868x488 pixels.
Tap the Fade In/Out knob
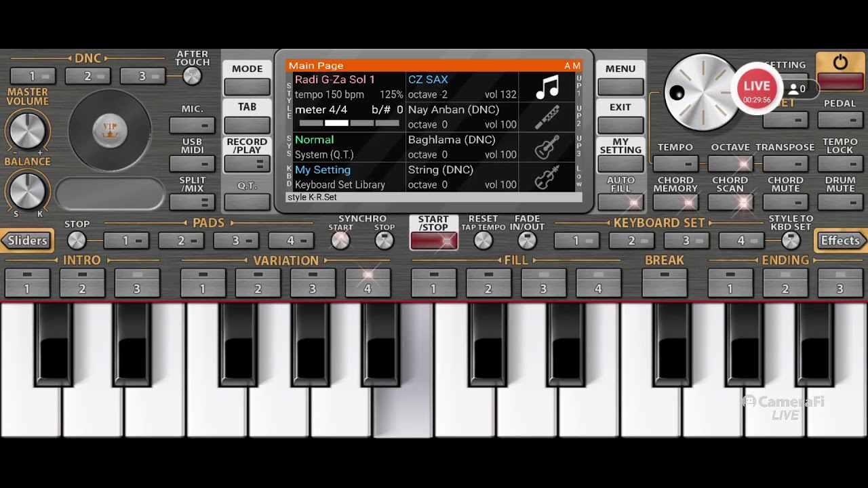[527, 240]
